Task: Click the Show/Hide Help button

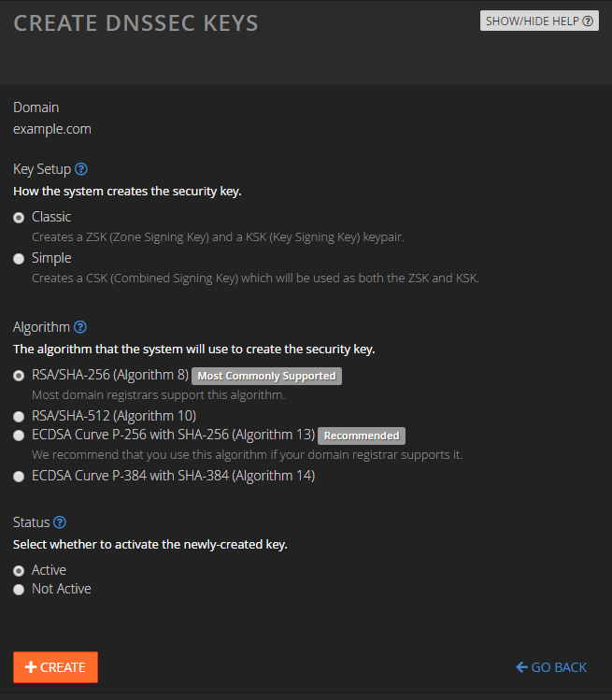Action: tap(539, 21)
